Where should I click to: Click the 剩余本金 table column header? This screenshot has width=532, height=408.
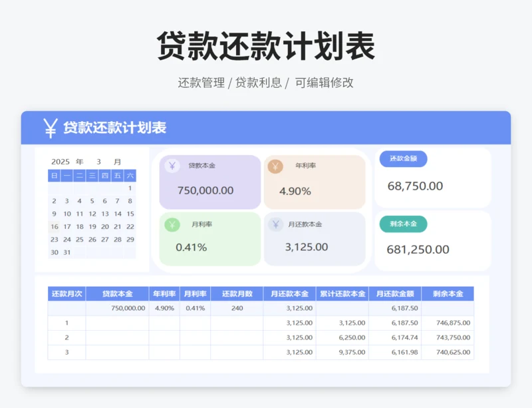tap(448, 294)
